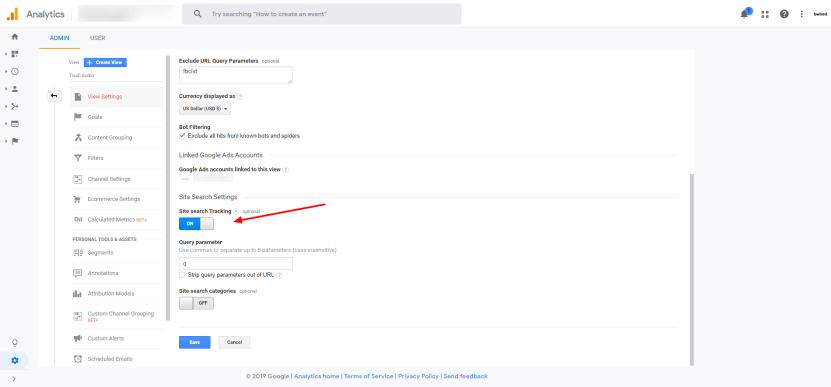
Task: Click help icon next to Site search Tracking
Action: click(x=236, y=211)
